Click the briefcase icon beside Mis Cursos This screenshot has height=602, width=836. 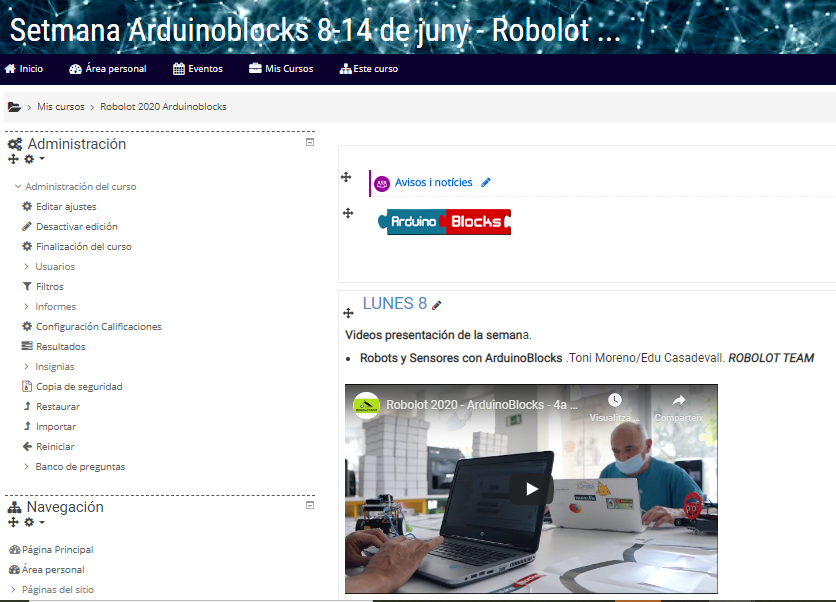coord(255,68)
